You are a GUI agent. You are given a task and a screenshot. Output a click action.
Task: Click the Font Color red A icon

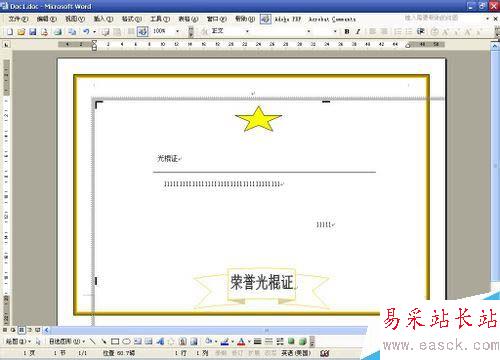pyautogui.click(x=242, y=341)
